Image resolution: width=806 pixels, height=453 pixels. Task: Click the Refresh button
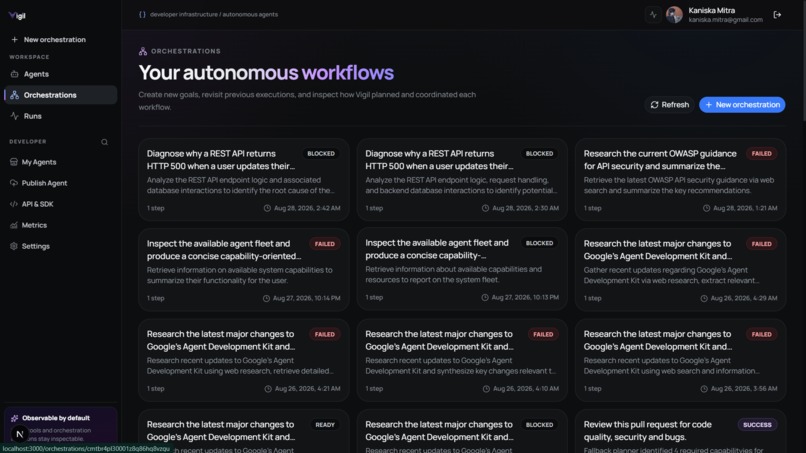coord(669,105)
